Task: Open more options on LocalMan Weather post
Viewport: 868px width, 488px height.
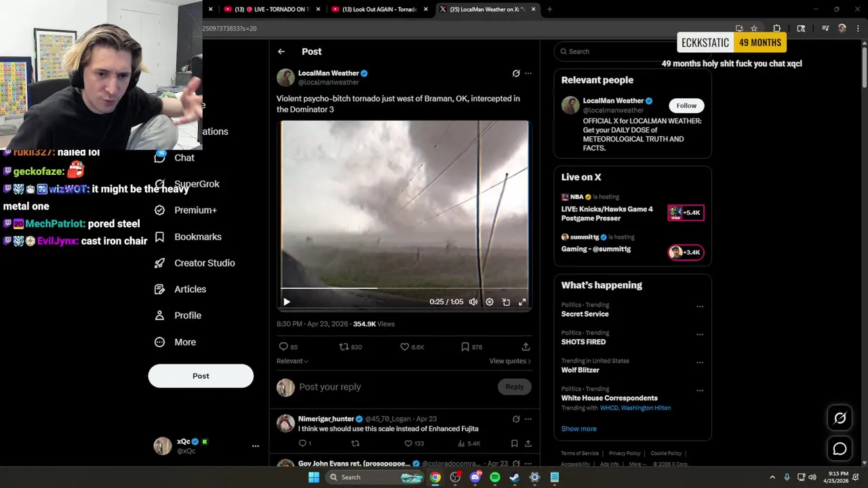Action: tap(528, 73)
